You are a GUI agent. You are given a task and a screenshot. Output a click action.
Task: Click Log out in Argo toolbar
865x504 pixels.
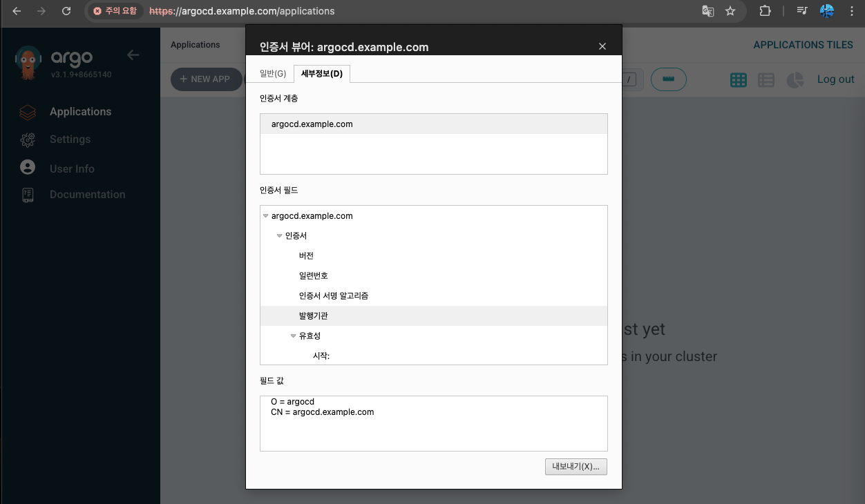point(836,79)
